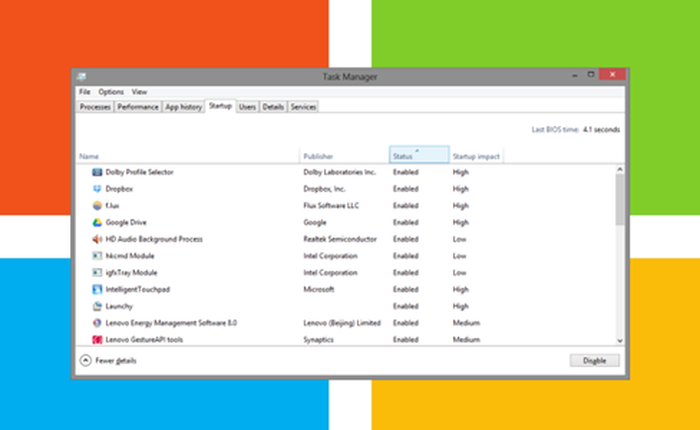Select the Dolby Profile Selector icon

pyautogui.click(x=97, y=172)
